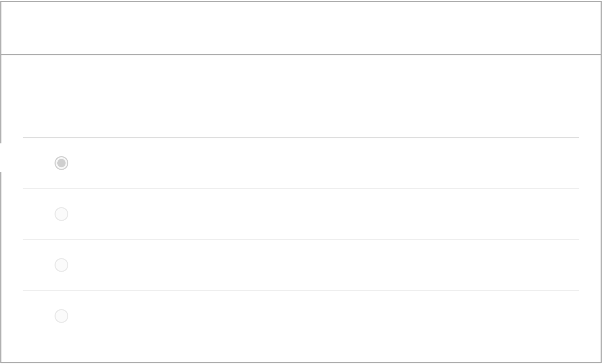This screenshot has height=364, width=602.
Task: Click the already-selected filled radio button
Action: (61, 163)
